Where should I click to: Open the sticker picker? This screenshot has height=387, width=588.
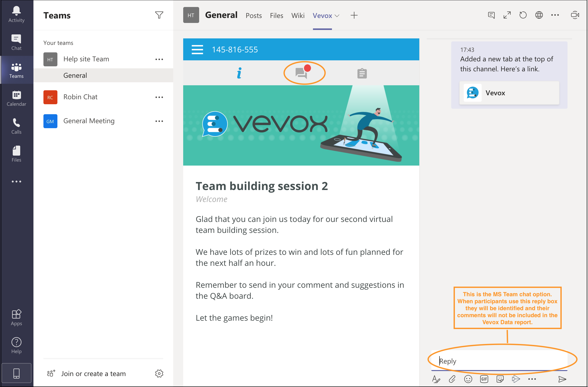pos(500,379)
